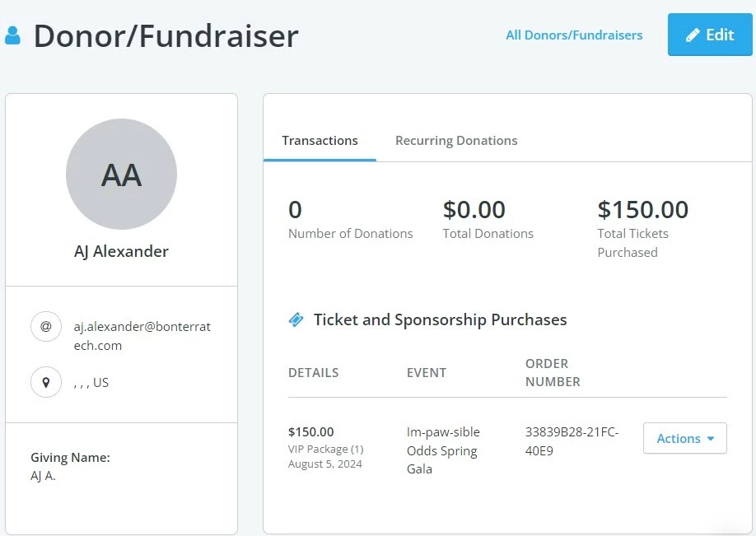Click the blue ticket icon near Sponsorship Purchases

pos(296,319)
